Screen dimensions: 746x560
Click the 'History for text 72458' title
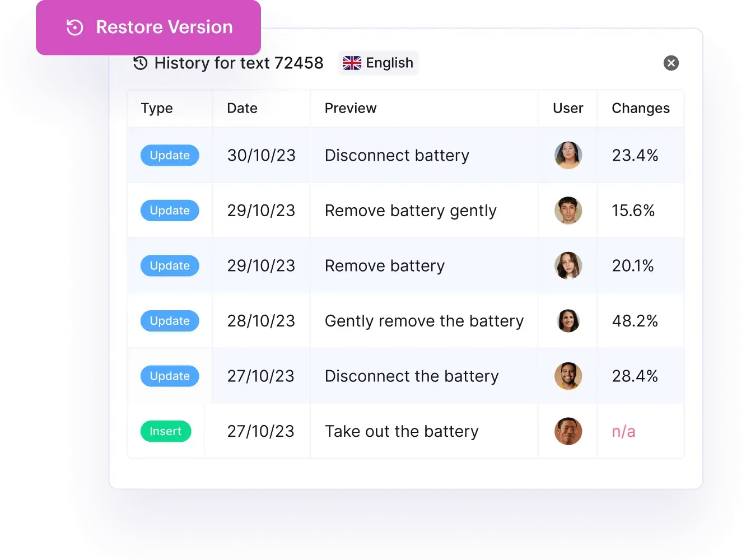click(x=239, y=63)
